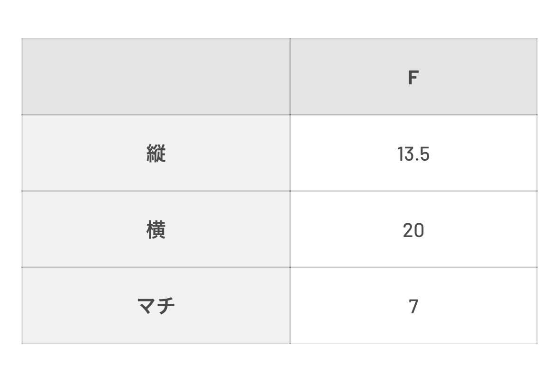
Task: Click the last row's label cell
Action: point(156,306)
